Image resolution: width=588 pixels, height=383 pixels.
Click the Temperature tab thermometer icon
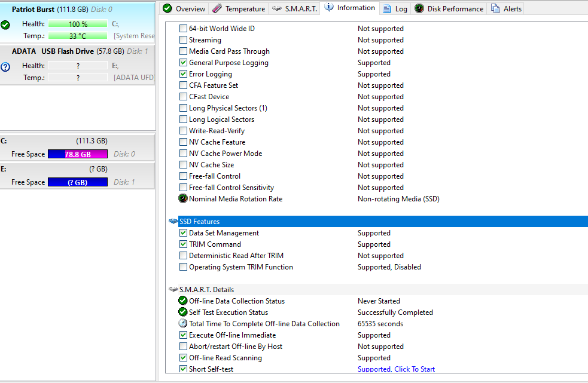[x=217, y=8]
